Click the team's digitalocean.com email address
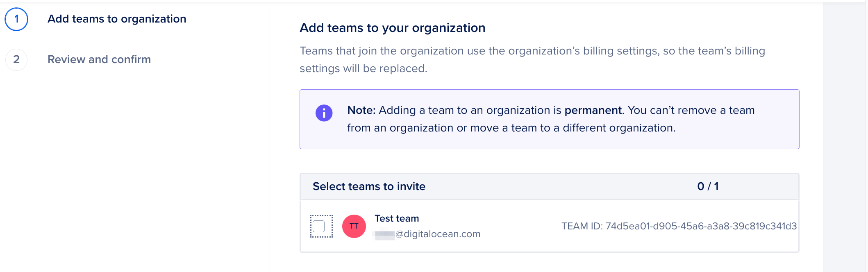 437,234
